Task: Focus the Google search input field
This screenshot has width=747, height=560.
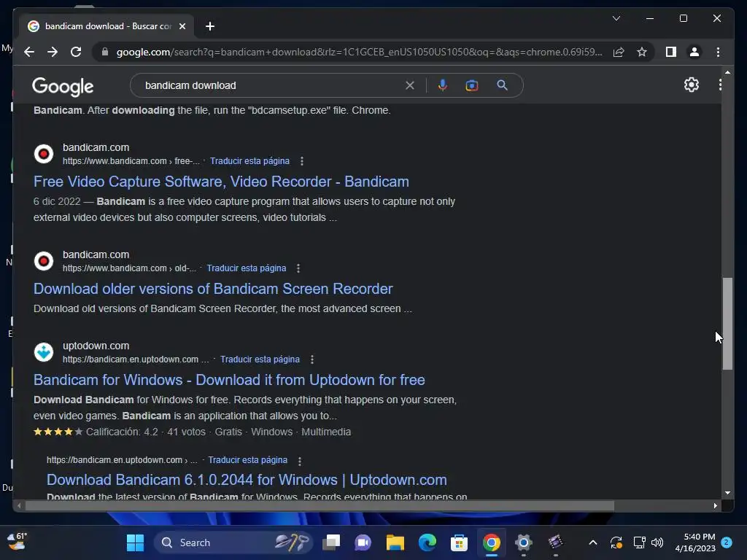Action: click(271, 85)
